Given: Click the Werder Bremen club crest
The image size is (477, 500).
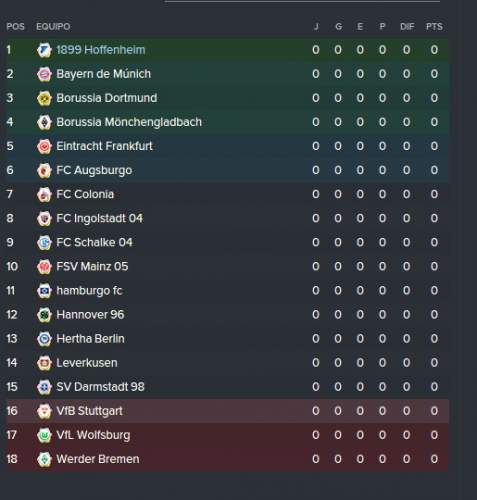Looking at the screenshot, I should point(44,459).
